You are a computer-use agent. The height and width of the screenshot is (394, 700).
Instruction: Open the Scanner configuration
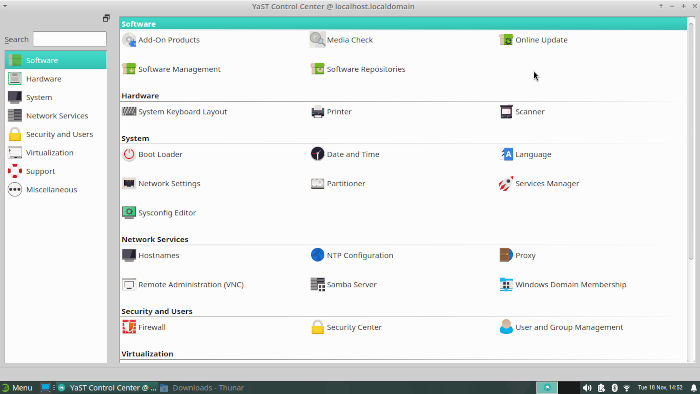click(x=522, y=112)
